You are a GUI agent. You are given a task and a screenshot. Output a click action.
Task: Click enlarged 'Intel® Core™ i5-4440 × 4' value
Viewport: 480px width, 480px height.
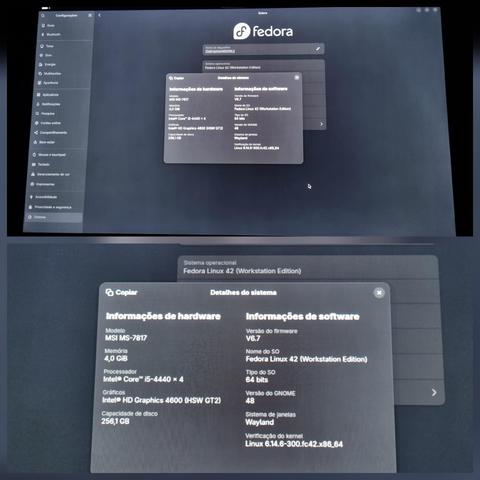143,379
